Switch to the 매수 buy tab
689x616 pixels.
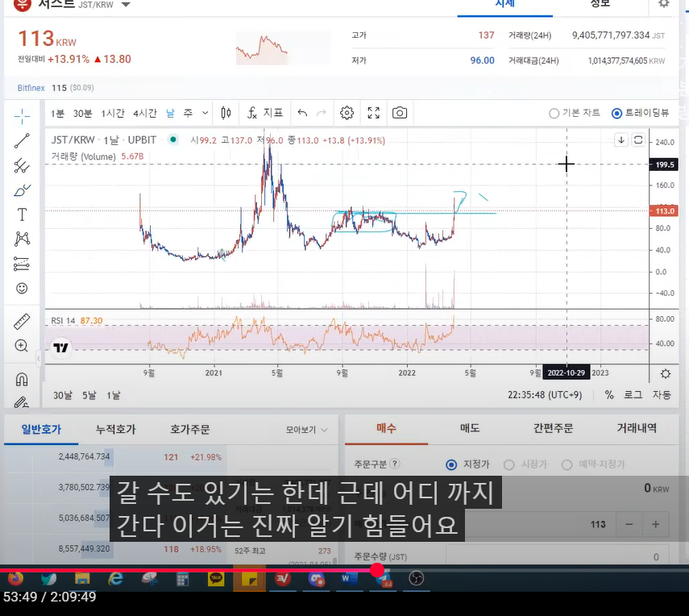pos(386,428)
